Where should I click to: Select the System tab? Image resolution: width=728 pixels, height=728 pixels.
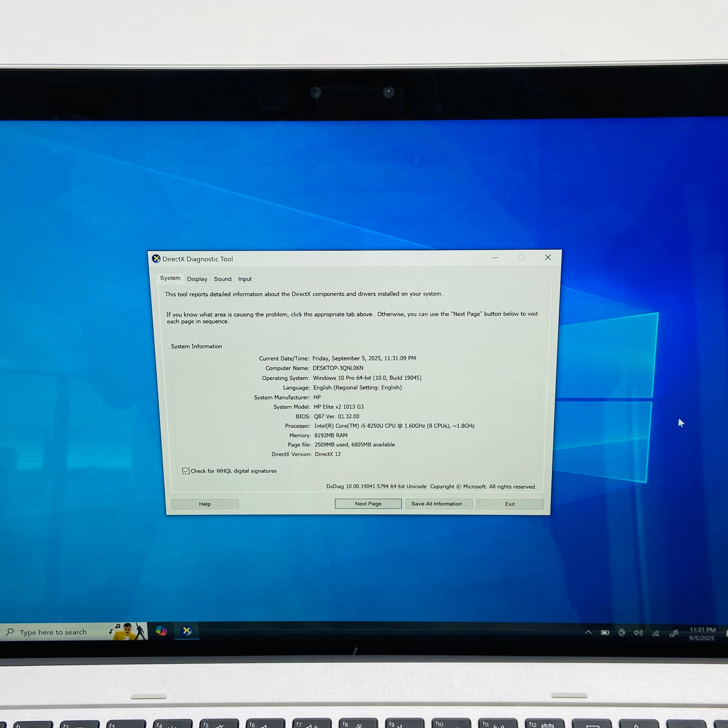coord(170,278)
